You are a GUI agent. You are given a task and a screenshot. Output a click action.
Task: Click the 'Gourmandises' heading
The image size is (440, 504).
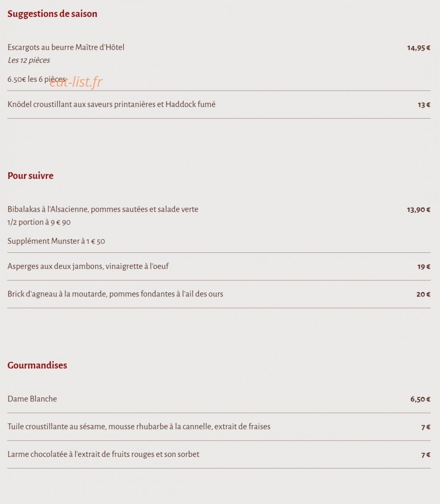(37, 365)
